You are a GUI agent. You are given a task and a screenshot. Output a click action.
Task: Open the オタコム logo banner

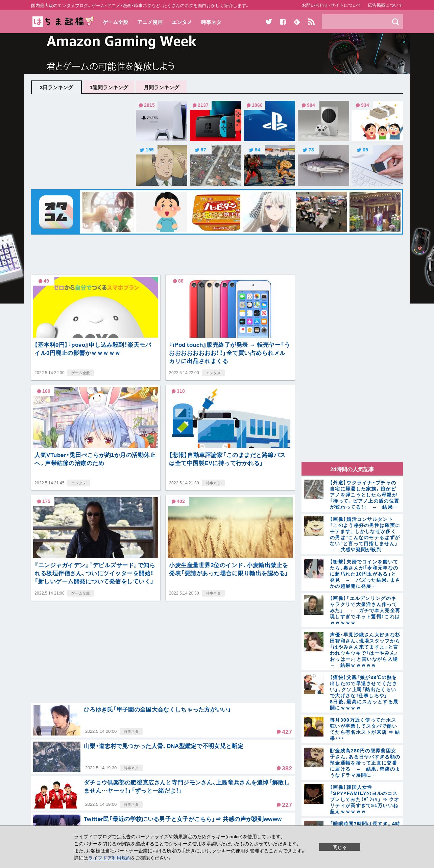point(56,212)
